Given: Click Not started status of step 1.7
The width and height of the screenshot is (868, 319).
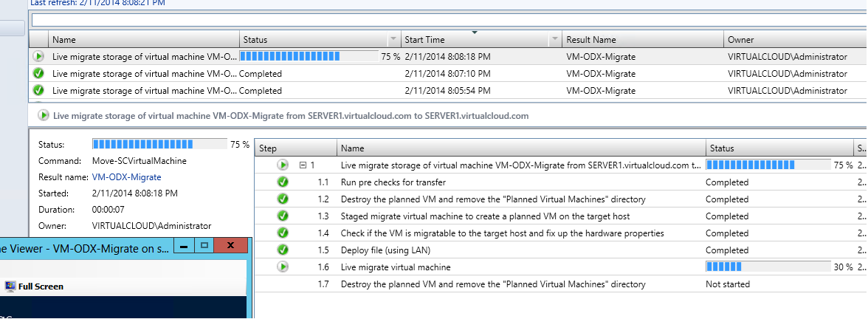Looking at the screenshot, I should click(x=728, y=284).
